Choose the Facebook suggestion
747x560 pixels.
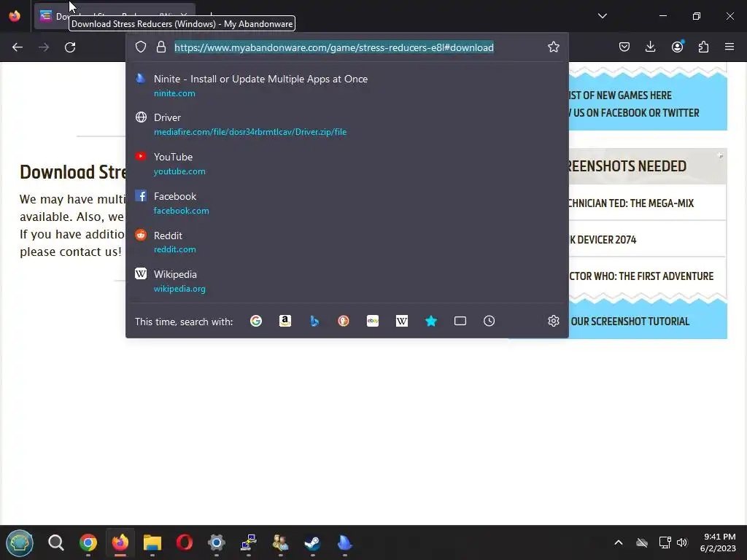point(347,203)
